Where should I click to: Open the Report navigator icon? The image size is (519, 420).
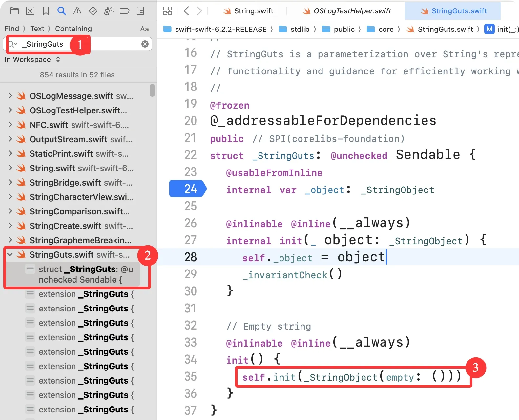point(140,11)
